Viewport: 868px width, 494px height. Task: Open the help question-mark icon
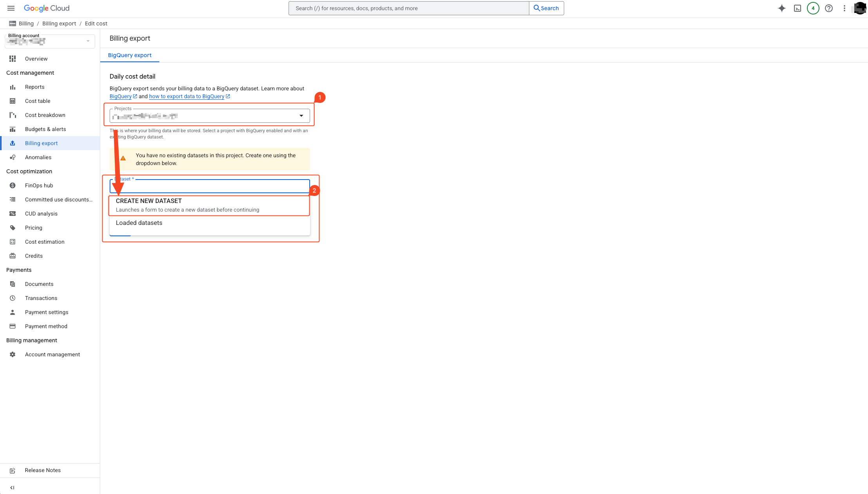click(829, 8)
